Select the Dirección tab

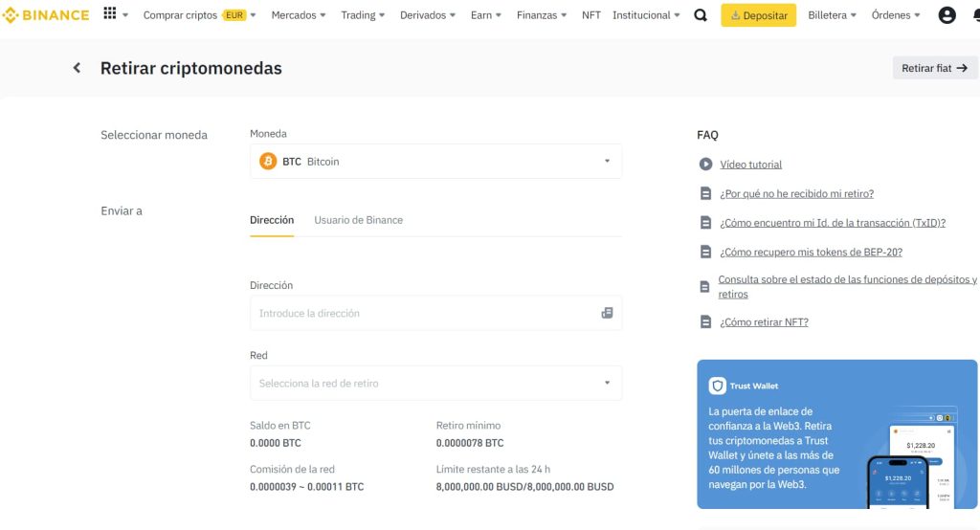tap(272, 220)
